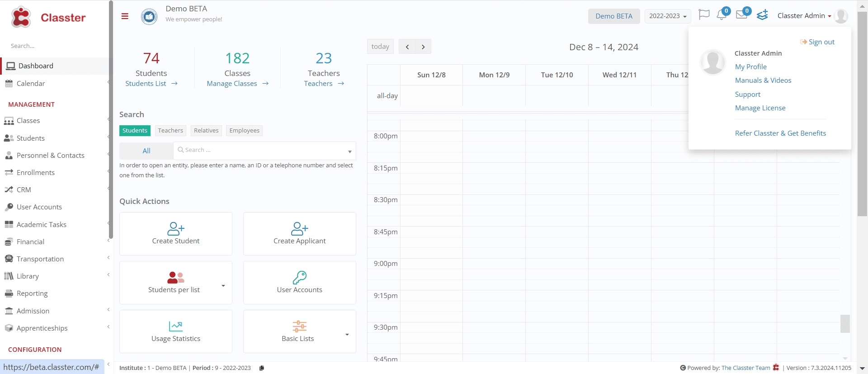Click the Mon 12/9 column header
This screenshot has height=374, width=868.
click(x=494, y=75)
